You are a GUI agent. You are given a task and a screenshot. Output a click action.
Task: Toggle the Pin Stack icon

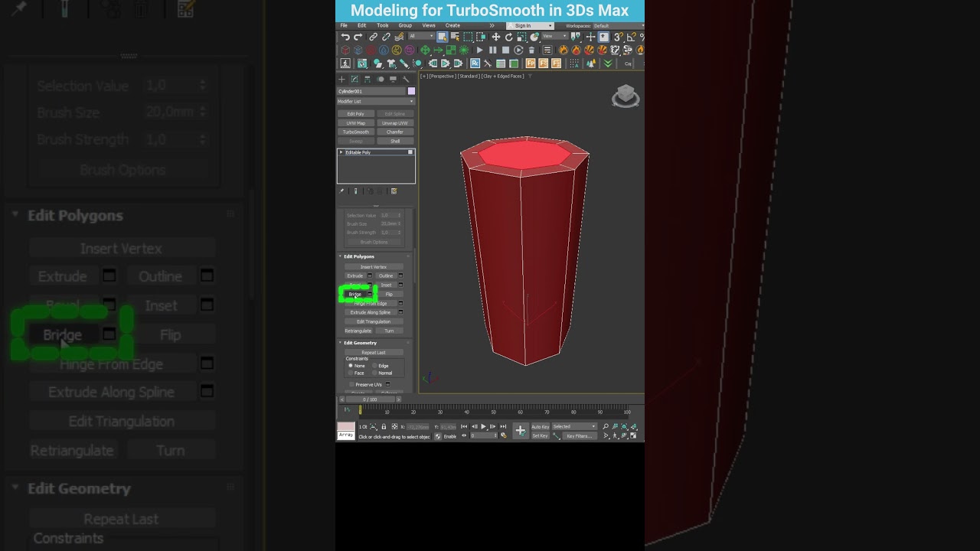pos(341,191)
